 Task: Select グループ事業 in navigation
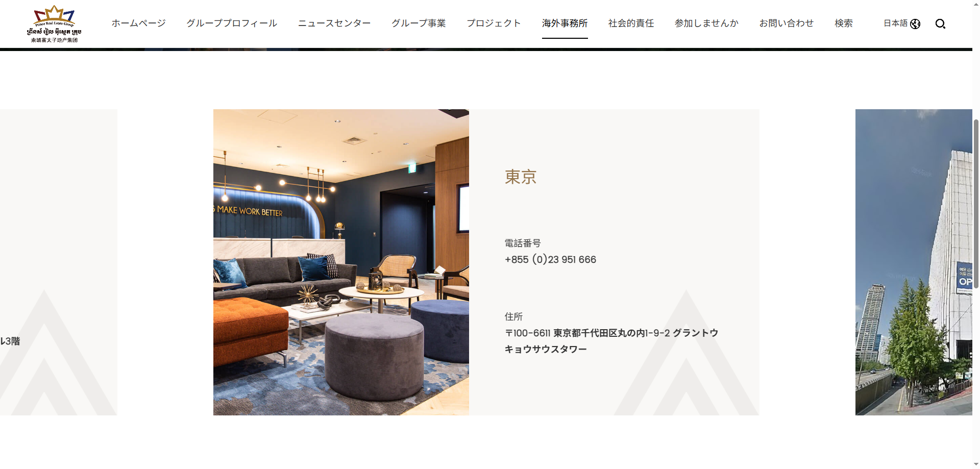pos(419,23)
